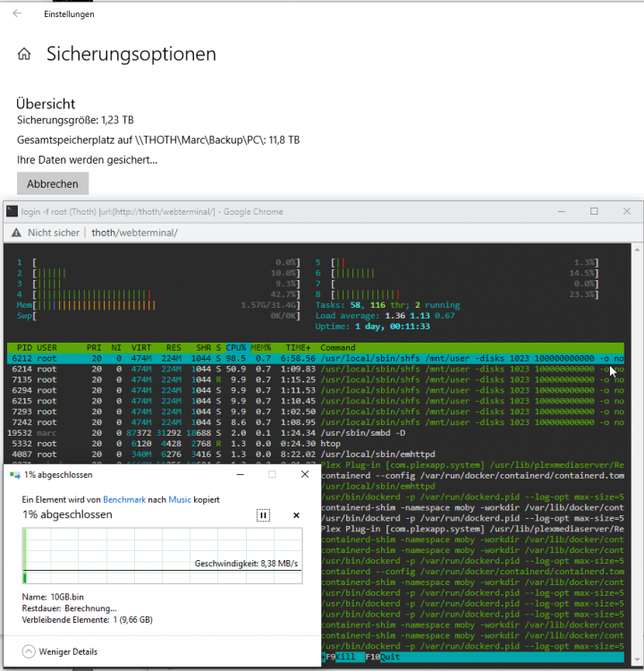The image size is (644, 671).
Task: Click the Command column header in htop
Action: tap(337, 347)
